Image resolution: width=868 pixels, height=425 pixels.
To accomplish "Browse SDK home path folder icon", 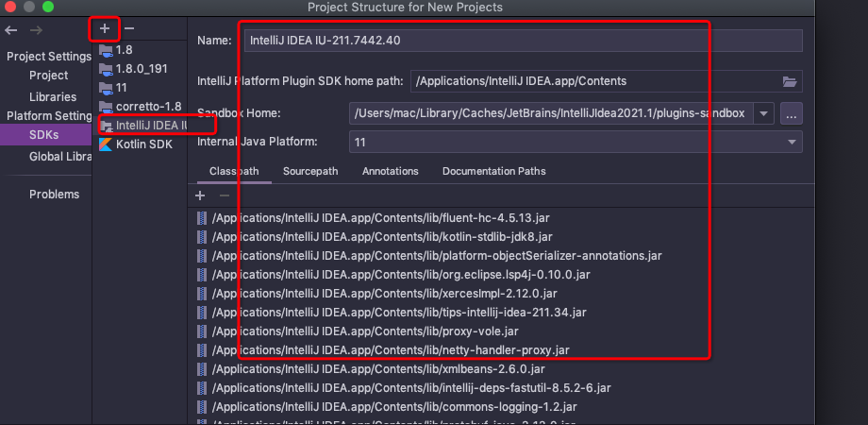I will point(790,81).
